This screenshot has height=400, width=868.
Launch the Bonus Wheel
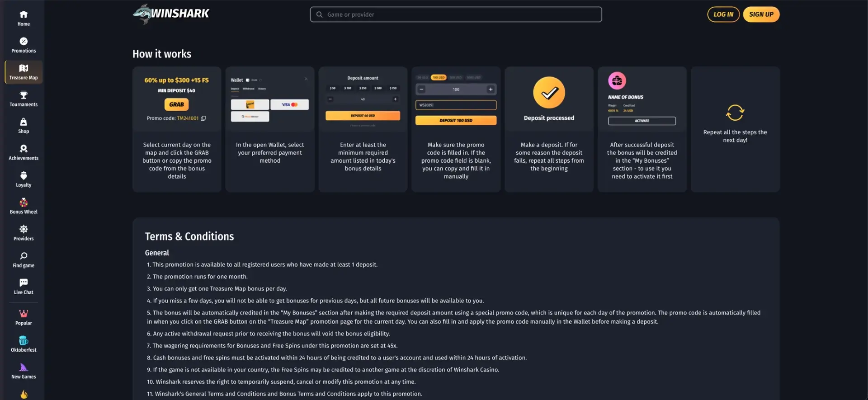point(24,206)
